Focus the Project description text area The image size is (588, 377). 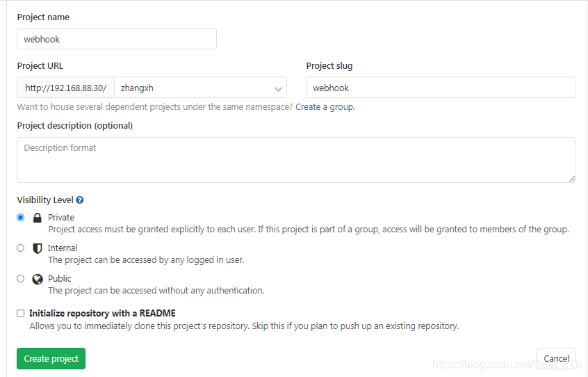[296, 160]
